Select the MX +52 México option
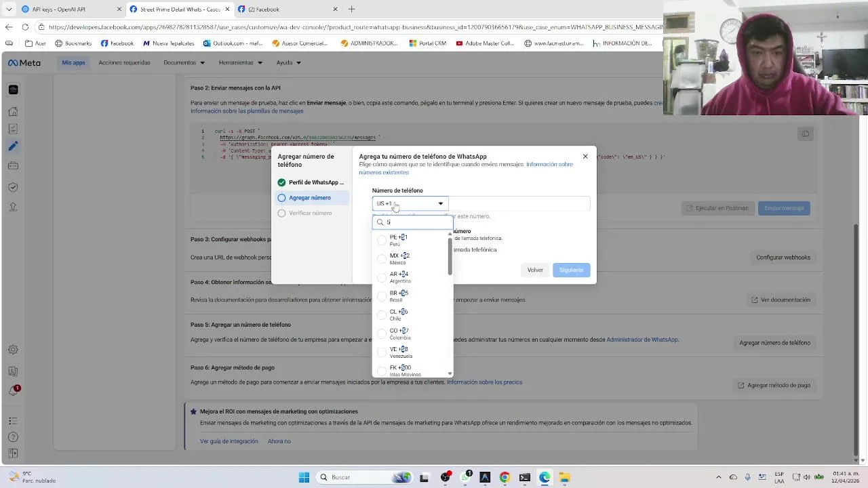The image size is (868, 488). pos(410,259)
